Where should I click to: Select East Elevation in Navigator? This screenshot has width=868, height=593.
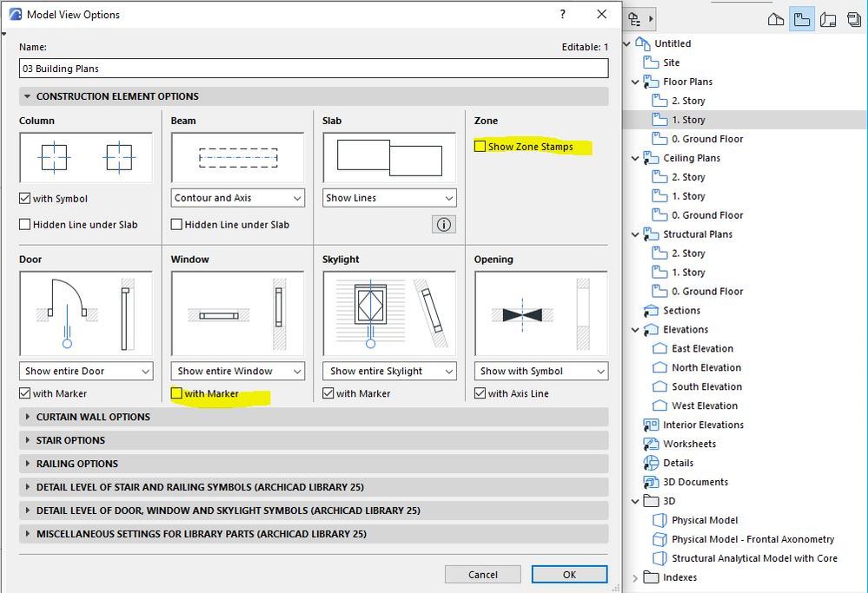click(702, 348)
